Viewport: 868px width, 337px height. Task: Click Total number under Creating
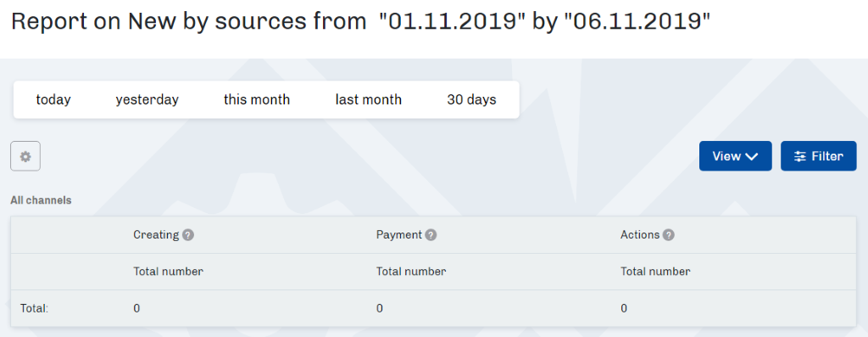pos(169,272)
